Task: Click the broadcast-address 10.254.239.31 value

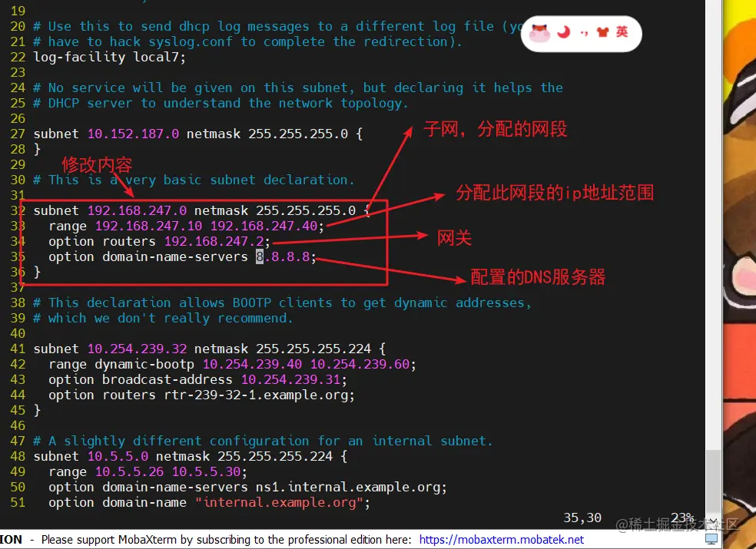Action: point(290,379)
